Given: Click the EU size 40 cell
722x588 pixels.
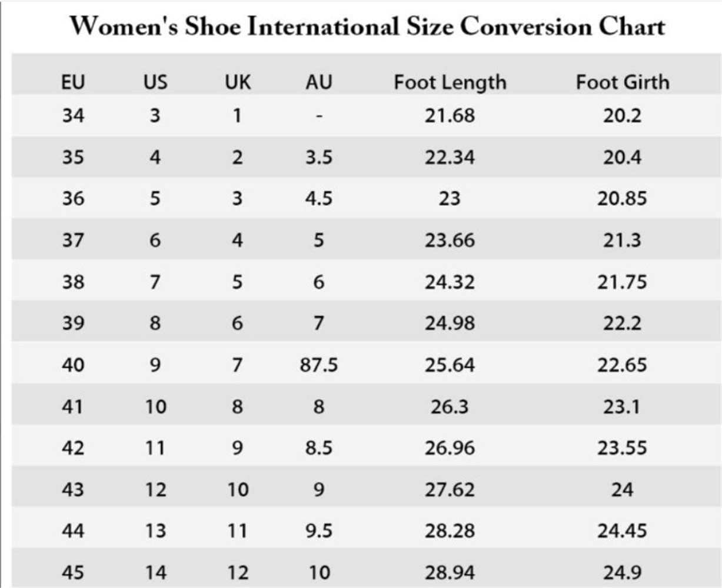Looking at the screenshot, I should [73, 365].
